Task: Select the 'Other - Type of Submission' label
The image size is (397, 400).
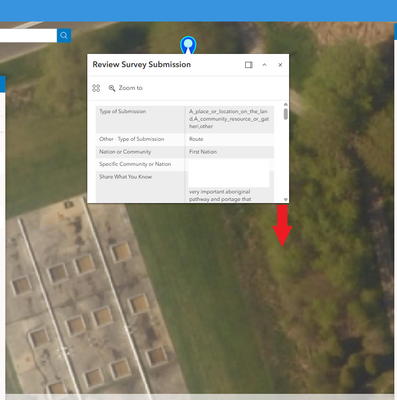Action: (131, 139)
